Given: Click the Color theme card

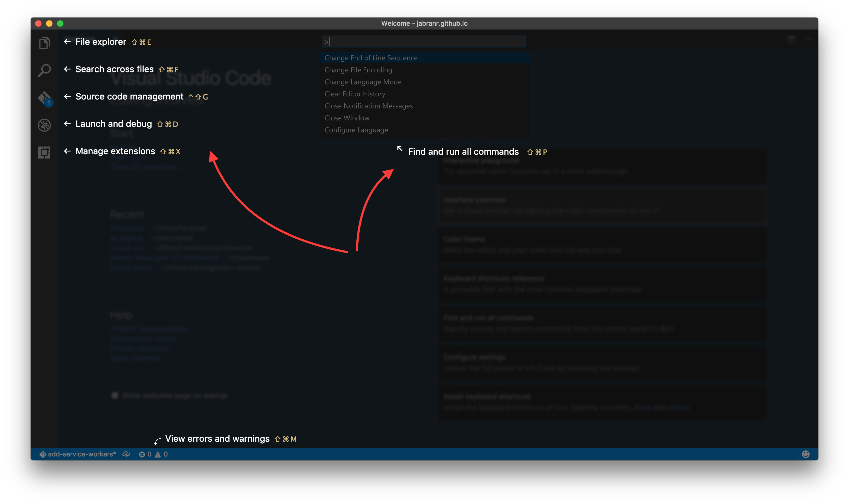Looking at the screenshot, I should (602, 245).
